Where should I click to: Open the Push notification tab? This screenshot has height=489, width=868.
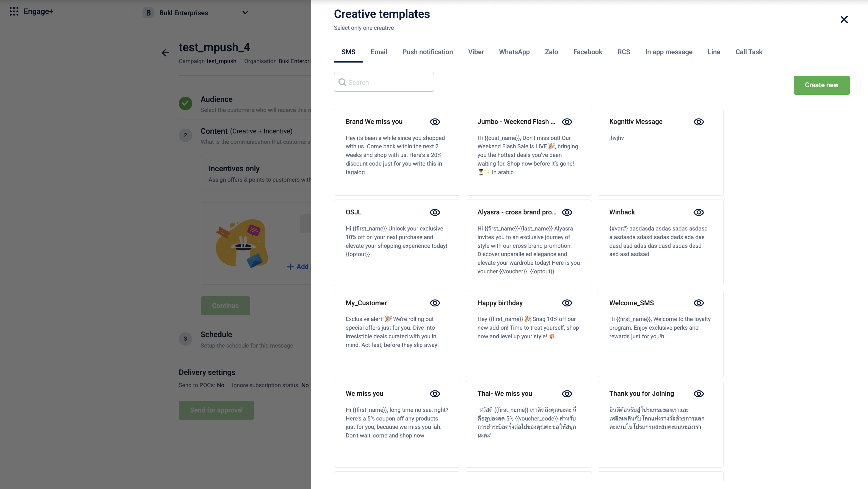[427, 52]
